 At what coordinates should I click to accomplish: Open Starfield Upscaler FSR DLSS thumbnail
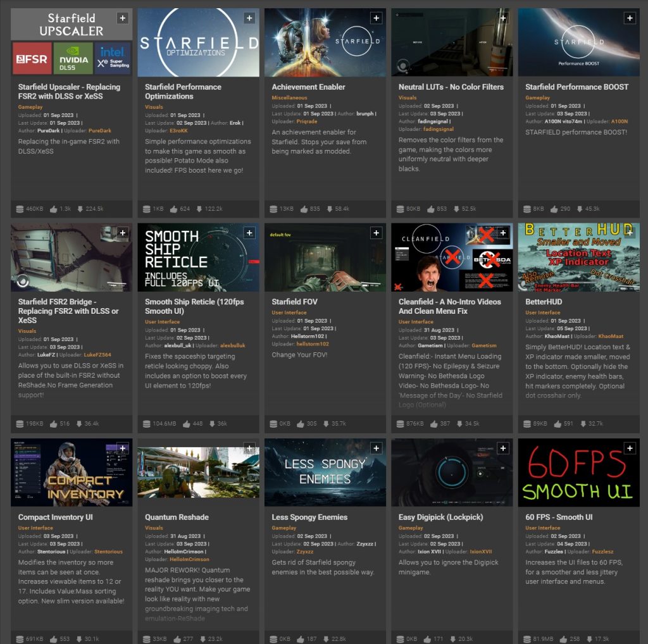coord(72,42)
